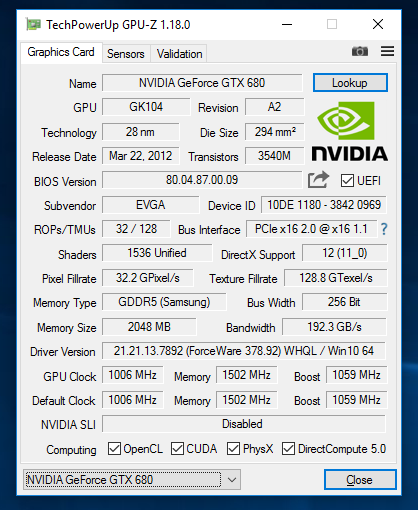Click the Close button at bottom
This screenshot has width=418, height=510.
(360, 480)
